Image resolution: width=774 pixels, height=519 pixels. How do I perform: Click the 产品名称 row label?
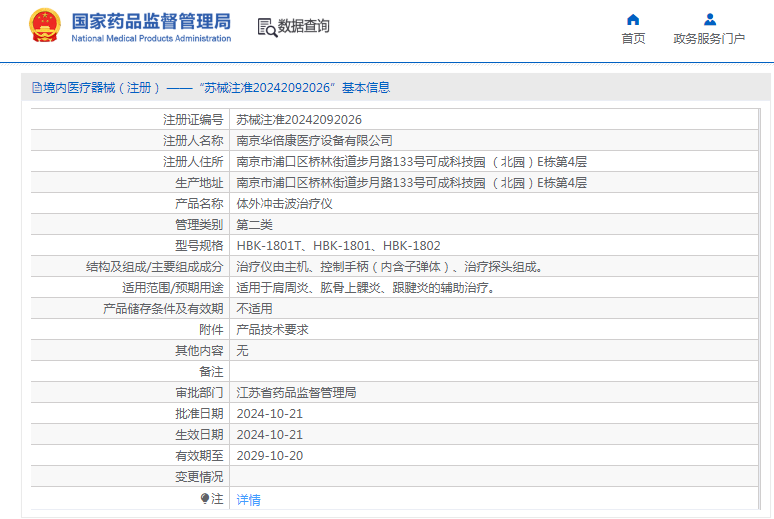click(199, 204)
